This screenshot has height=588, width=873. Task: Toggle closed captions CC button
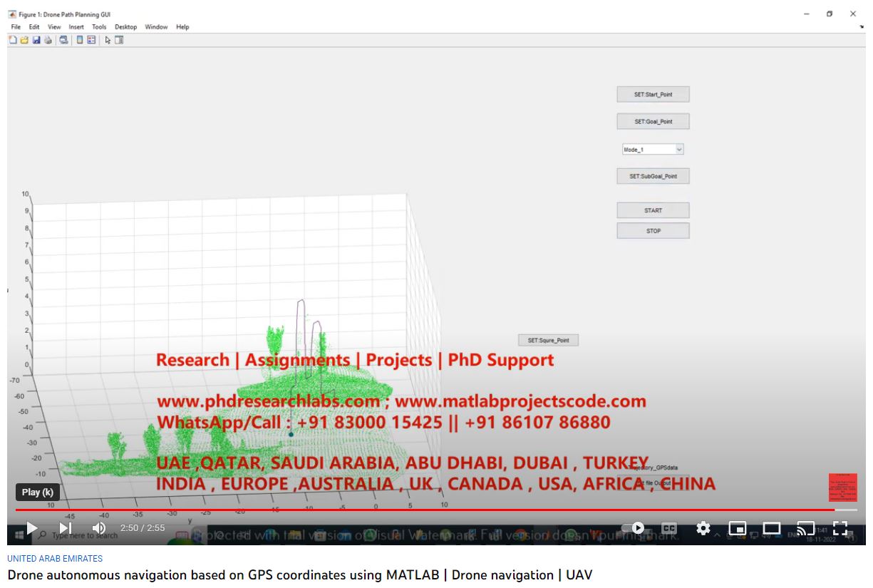point(669,528)
